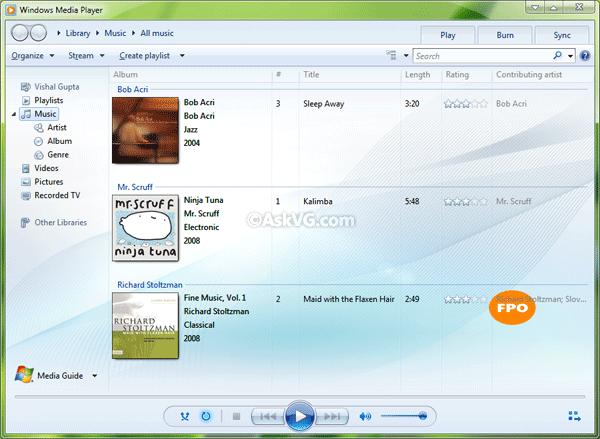This screenshot has width=600, height=439.
Task: Open the Create playlist dropdown arrow
Action: coord(182,56)
